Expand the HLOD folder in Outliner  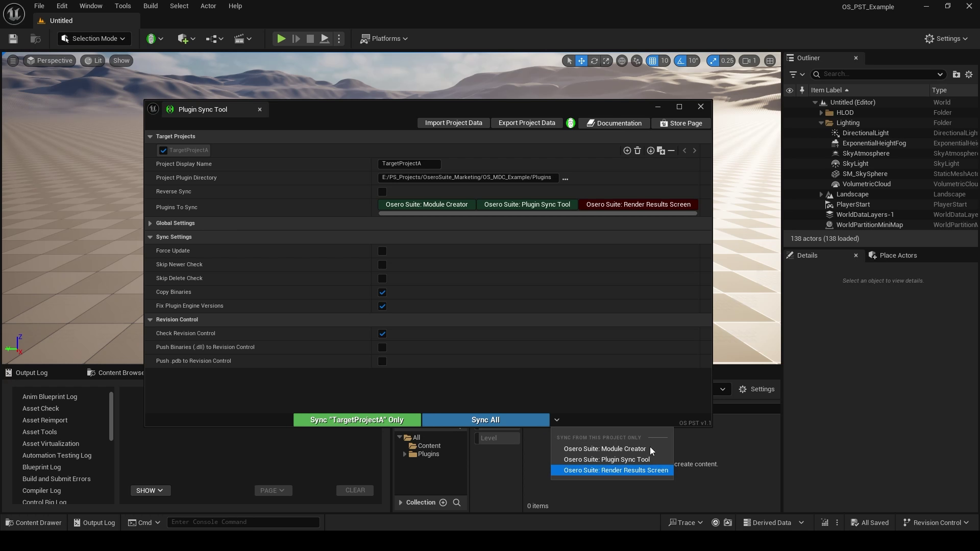[x=821, y=113]
